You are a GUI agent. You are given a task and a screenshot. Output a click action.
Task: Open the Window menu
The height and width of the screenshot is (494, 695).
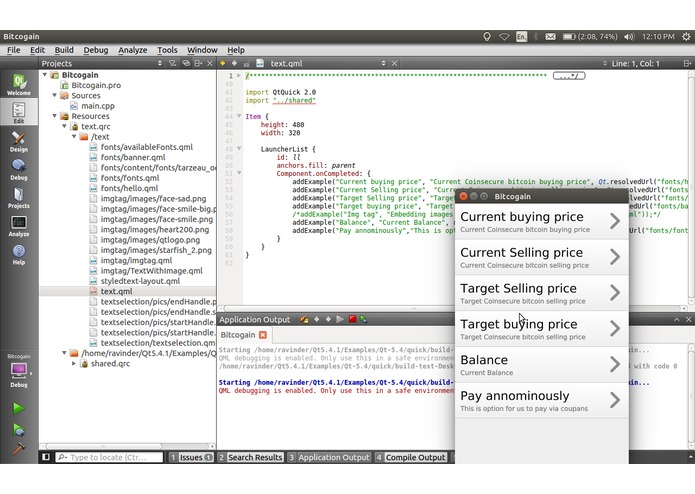202,50
